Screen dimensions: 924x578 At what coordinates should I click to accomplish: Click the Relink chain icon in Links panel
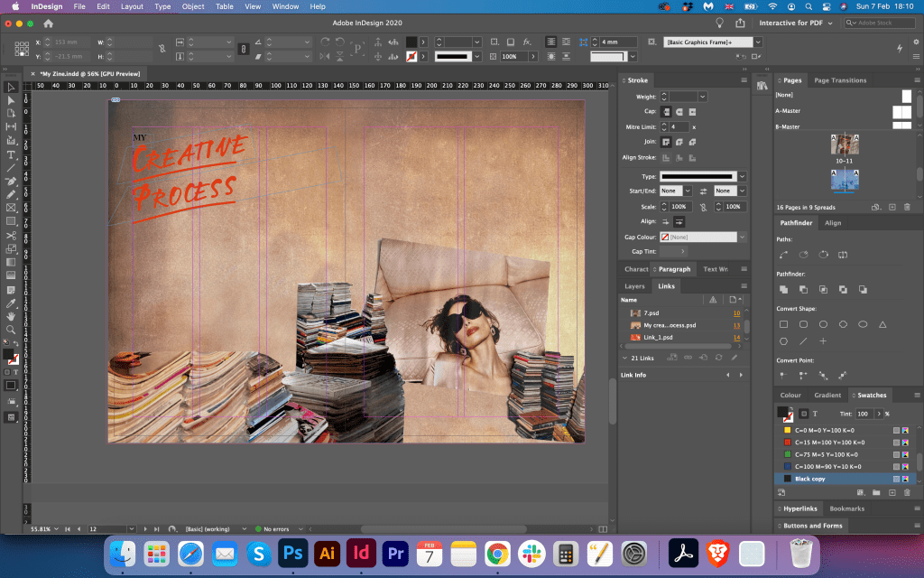tap(687, 358)
